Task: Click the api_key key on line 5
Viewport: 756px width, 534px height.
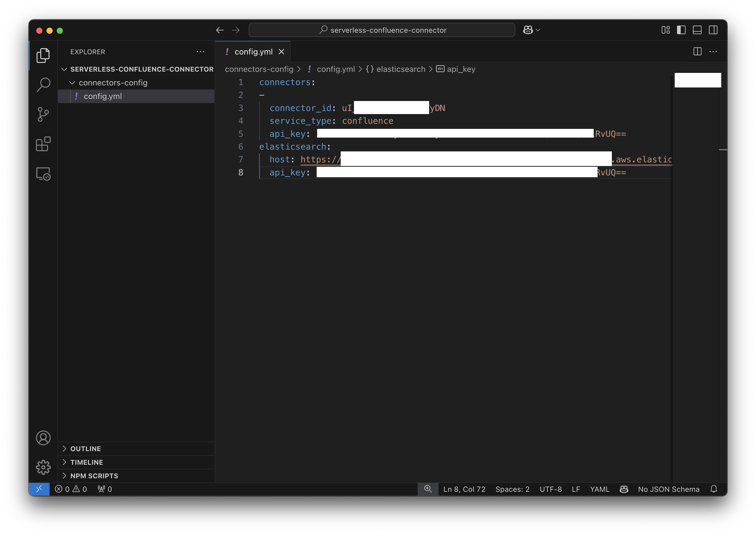Action: 288,133
